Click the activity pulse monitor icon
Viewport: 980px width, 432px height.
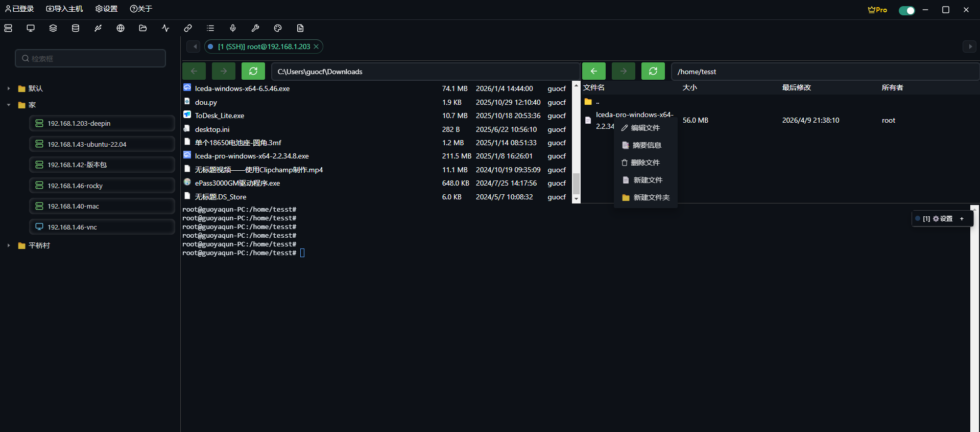[x=165, y=28]
